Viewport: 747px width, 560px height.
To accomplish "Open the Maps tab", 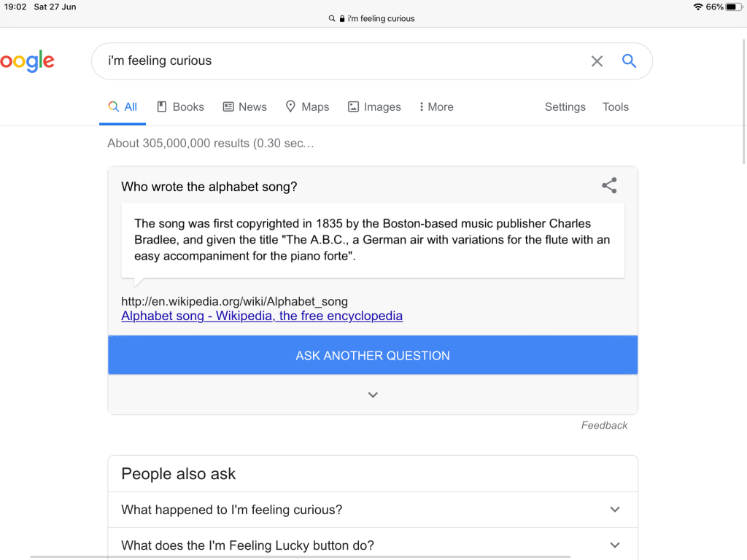I will (307, 106).
